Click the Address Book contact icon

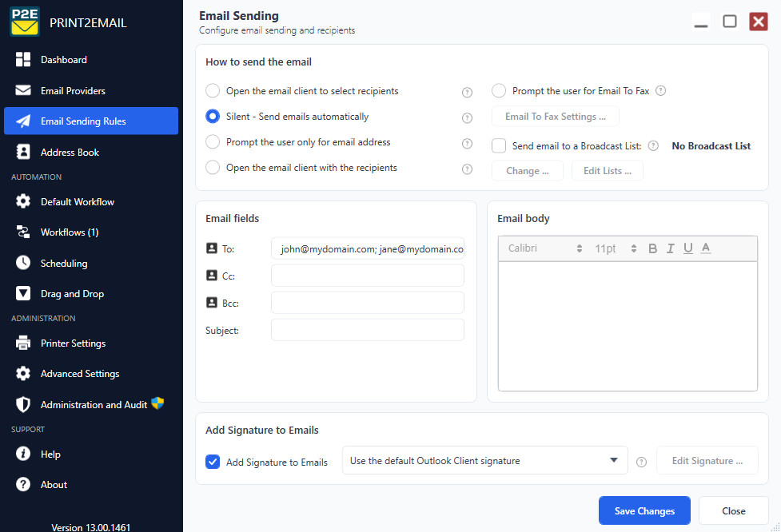pos(23,152)
